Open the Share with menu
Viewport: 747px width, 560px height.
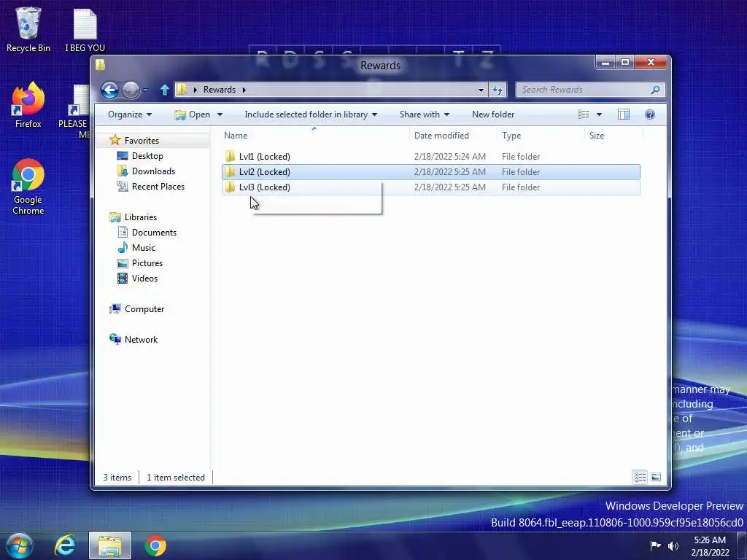[x=424, y=114]
